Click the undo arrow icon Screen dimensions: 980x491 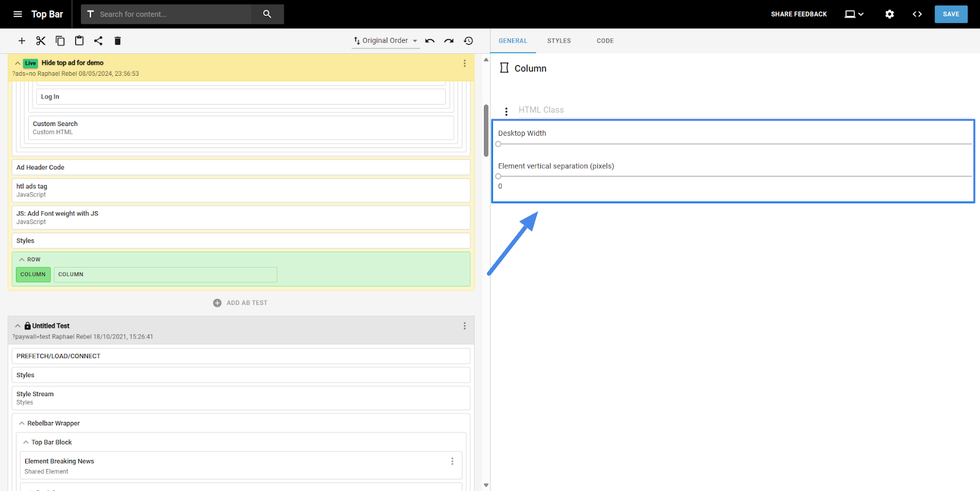(x=430, y=41)
